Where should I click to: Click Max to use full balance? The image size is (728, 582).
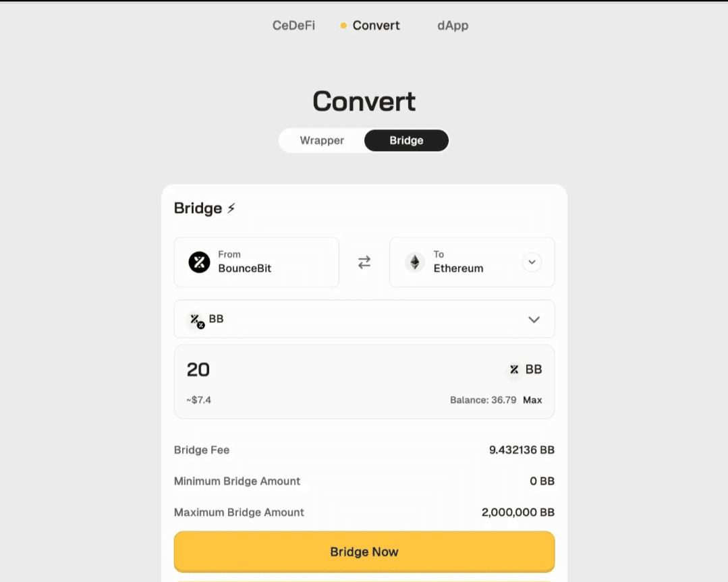(x=532, y=400)
